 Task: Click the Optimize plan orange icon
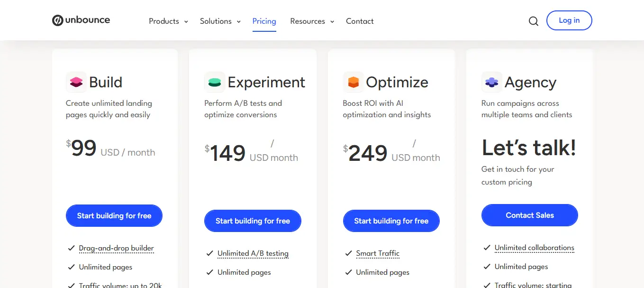coord(353,82)
